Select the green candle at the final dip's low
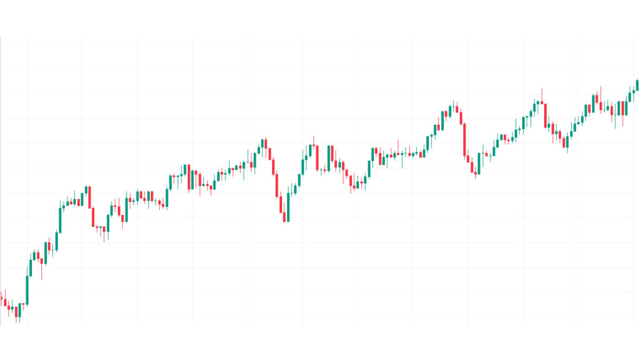Image resolution: width=639 pixels, height=364 pixels. coord(567,143)
